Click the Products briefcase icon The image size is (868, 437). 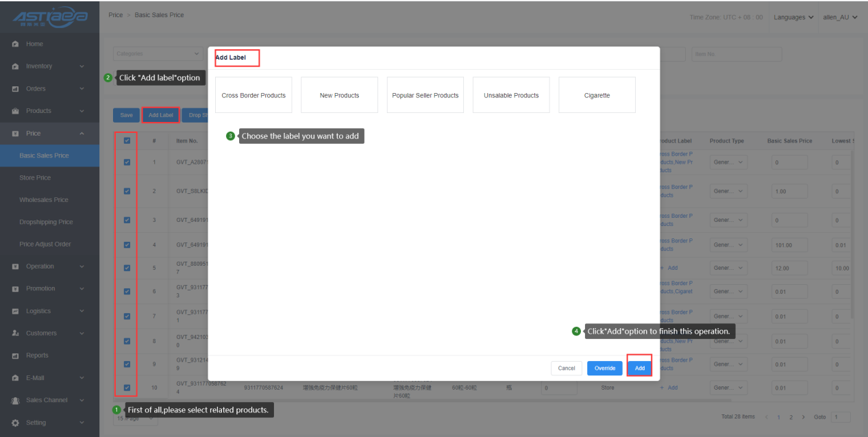click(x=15, y=111)
